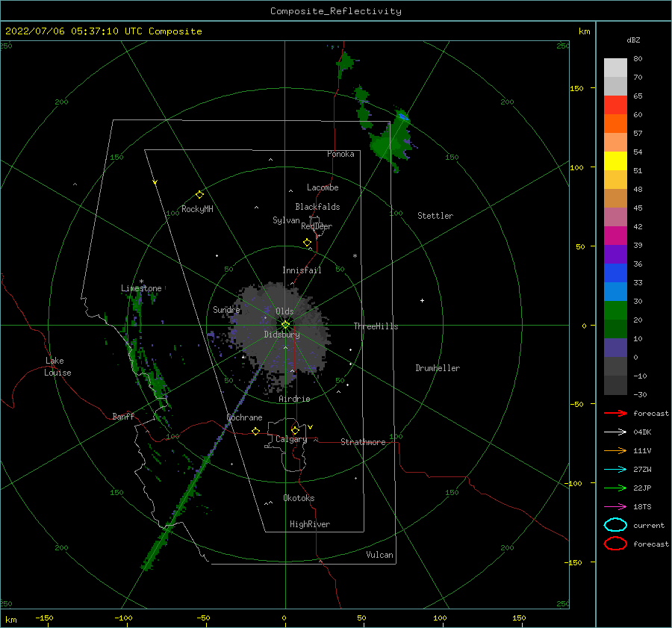Screen dimensions: 672x628
Task: Click the Vulcan label
Action: [x=379, y=555]
